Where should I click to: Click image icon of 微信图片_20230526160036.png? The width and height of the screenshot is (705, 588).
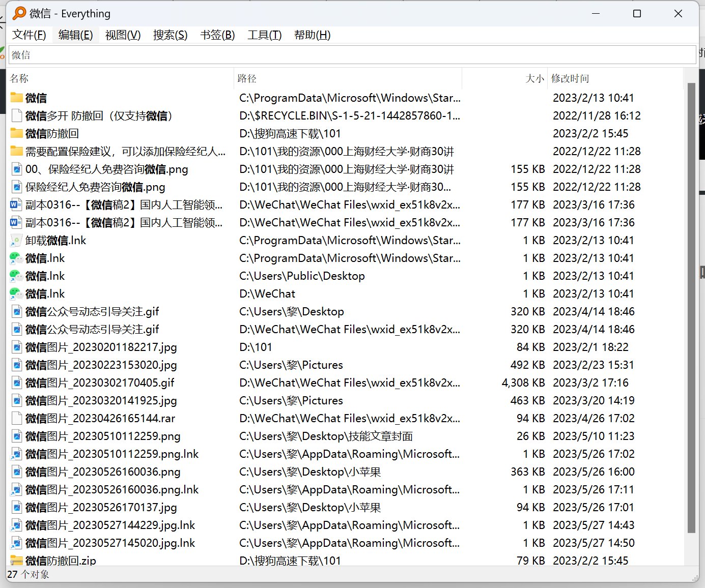[17, 472]
